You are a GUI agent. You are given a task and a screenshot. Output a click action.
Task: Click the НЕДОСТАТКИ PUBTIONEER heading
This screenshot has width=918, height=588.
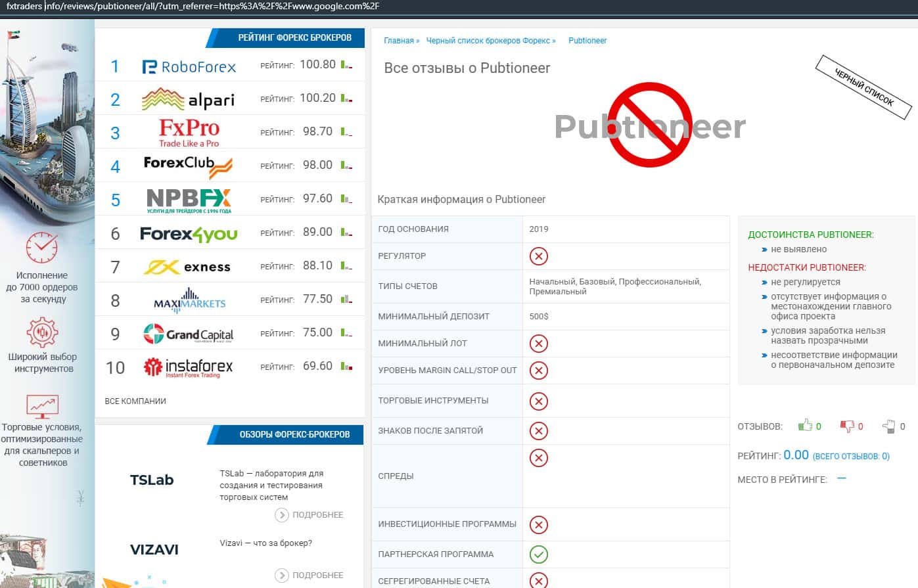(807, 267)
